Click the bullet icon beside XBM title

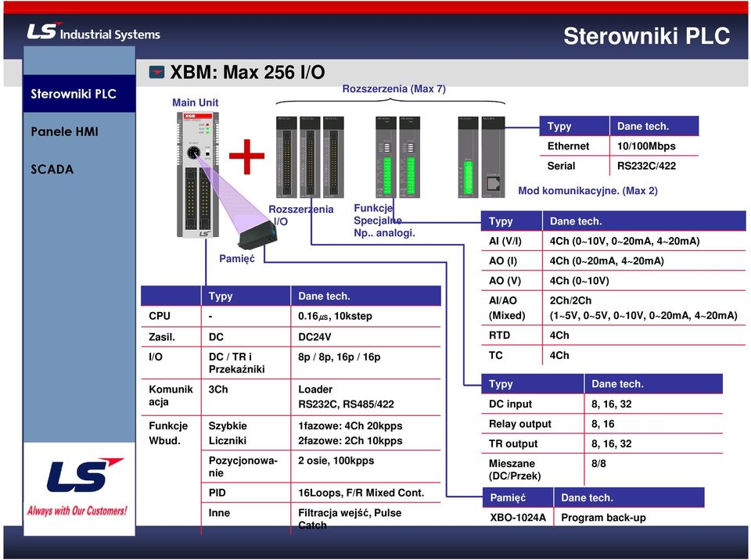tap(156, 72)
